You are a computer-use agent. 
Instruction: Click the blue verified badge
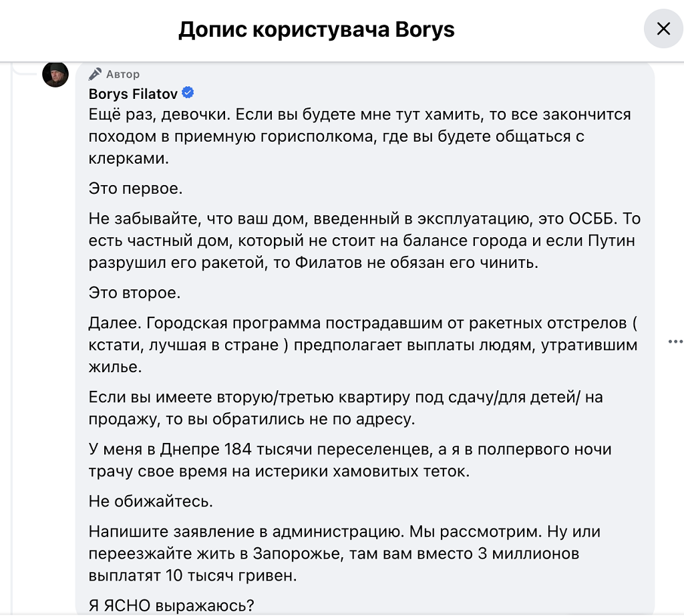click(x=188, y=93)
